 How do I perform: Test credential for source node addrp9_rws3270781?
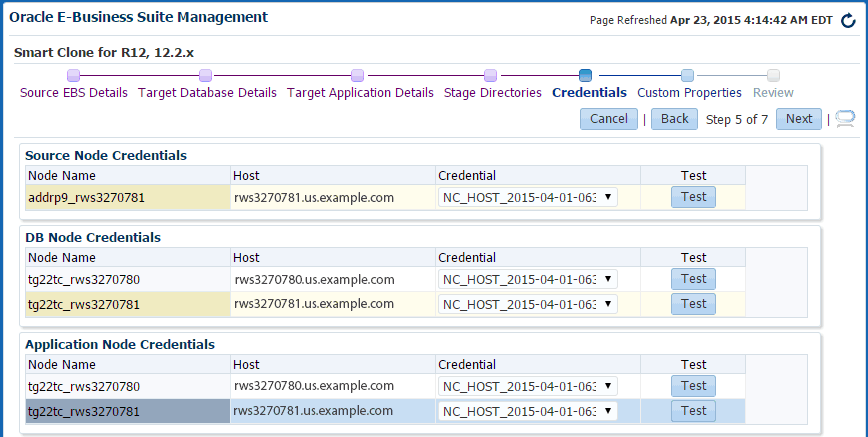[x=694, y=197]
